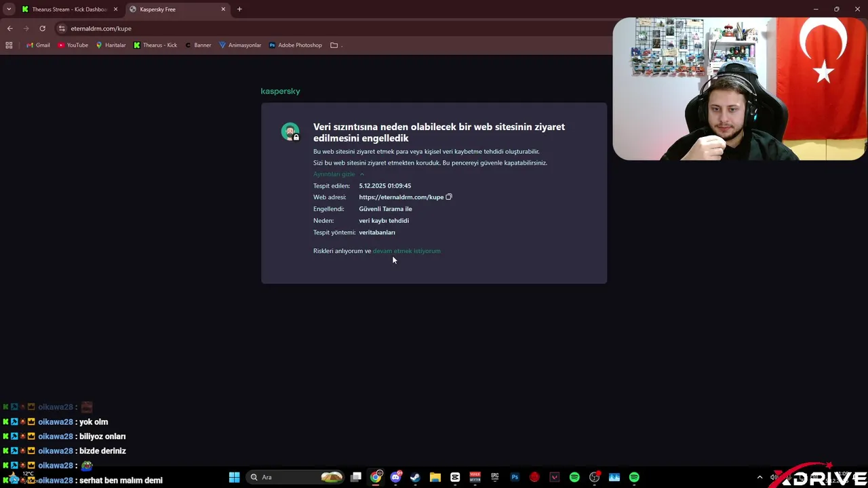Copy the blocked web address
The height and width of the screenshot is (488, 868).
449,197
